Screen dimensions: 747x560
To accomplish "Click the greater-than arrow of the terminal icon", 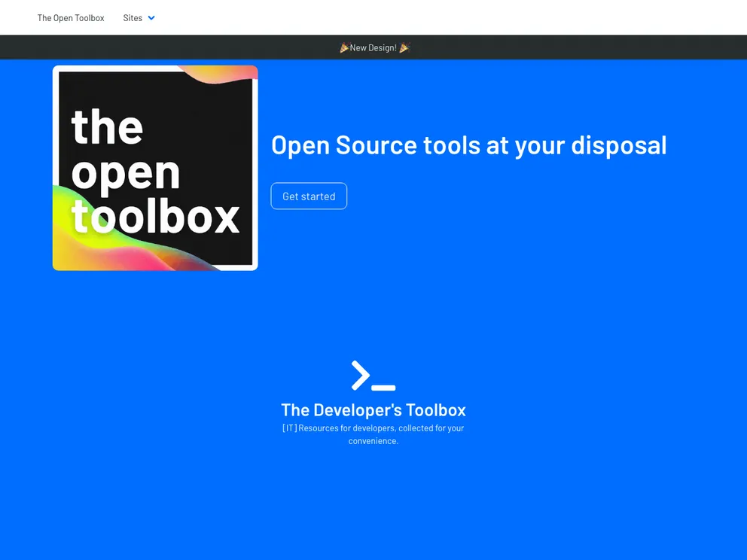I will 361,375.
